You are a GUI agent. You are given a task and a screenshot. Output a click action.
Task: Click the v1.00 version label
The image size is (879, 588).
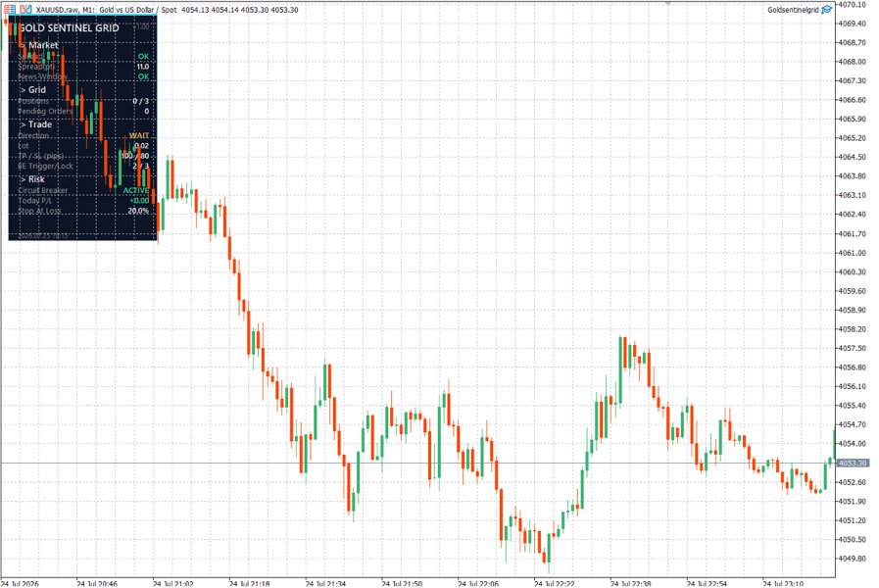tap(141, 26)
